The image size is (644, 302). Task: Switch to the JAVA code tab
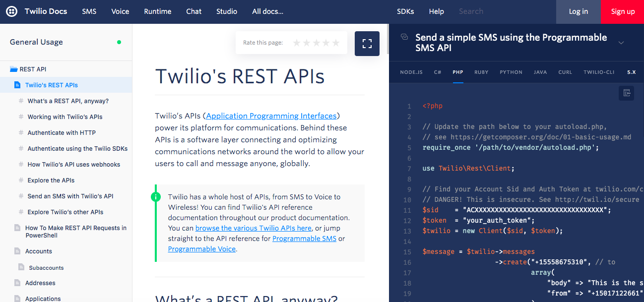[540, 72]
